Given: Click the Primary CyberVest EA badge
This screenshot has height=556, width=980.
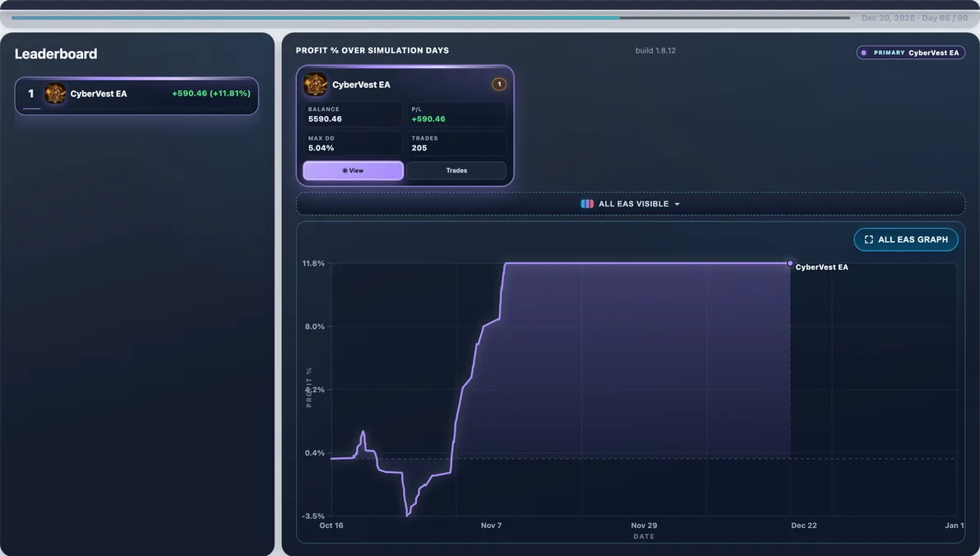Looking at the screenshot, I should 910,53.
